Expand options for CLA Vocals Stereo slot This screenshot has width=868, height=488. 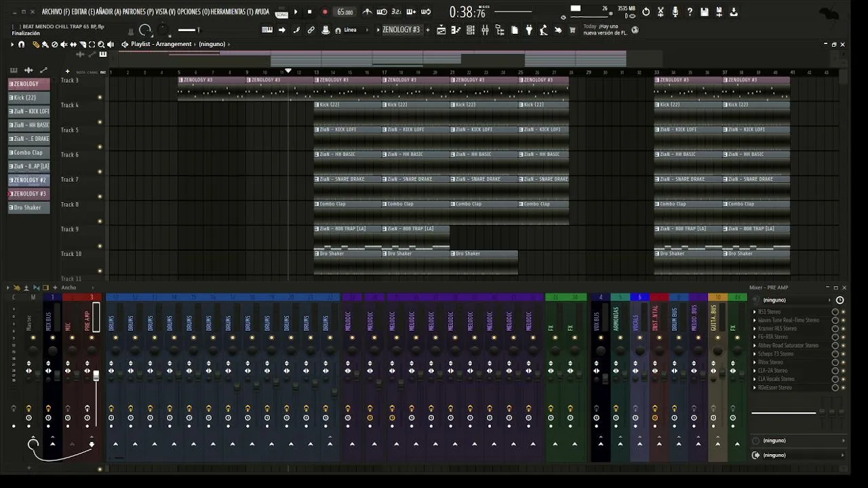coord(755,379)
